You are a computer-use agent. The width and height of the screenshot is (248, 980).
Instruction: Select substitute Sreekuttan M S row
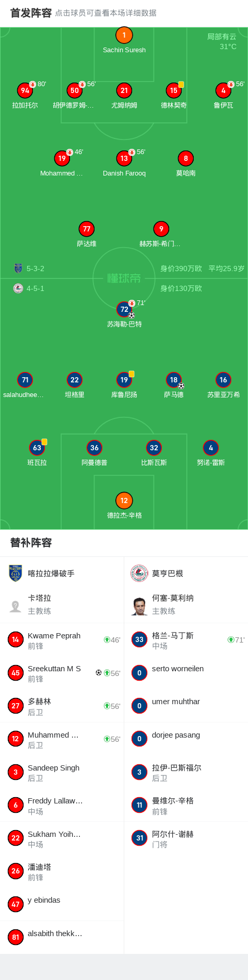62,673
